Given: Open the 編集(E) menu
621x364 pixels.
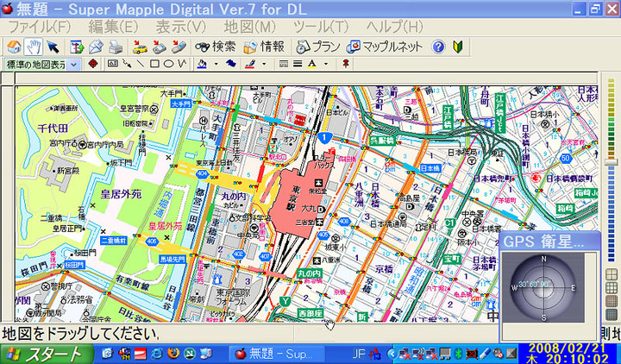Looking at the screenshot, I should [x=113, y=28].
